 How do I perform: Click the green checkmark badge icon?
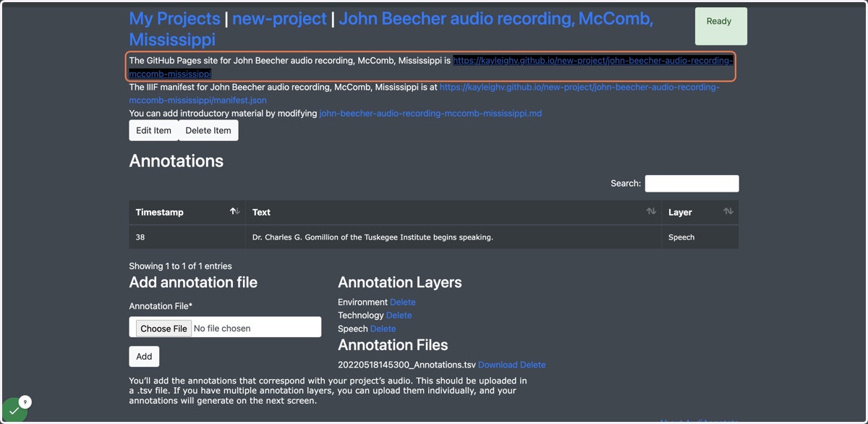coord(14,410)
